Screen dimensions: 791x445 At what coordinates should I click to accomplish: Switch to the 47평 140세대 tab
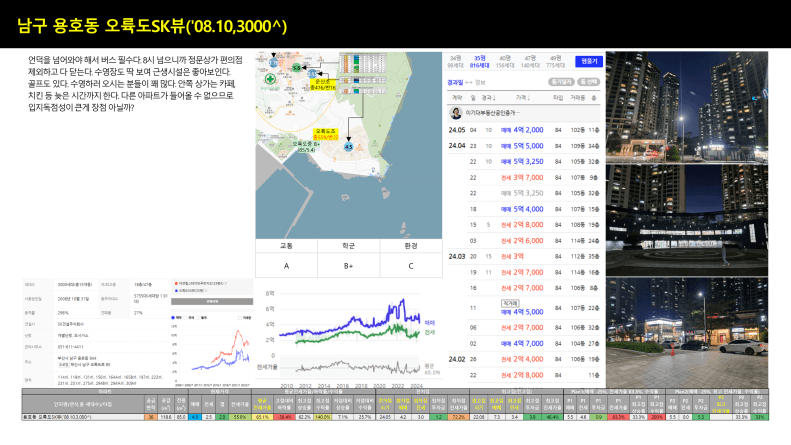[x=530, y=62]
